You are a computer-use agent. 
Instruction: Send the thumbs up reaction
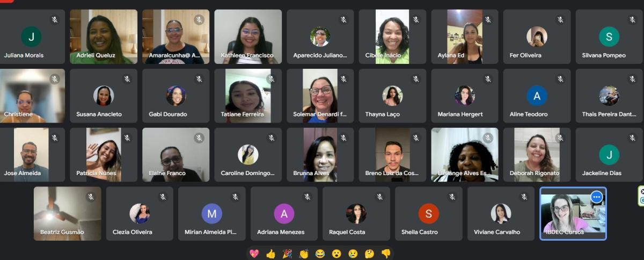[270, 254]
